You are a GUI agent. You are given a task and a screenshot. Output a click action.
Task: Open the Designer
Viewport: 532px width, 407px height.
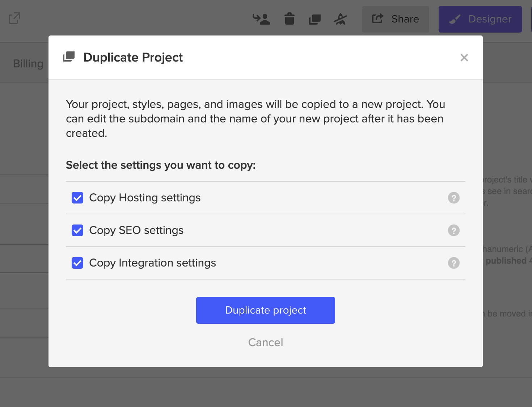(480, 19)
